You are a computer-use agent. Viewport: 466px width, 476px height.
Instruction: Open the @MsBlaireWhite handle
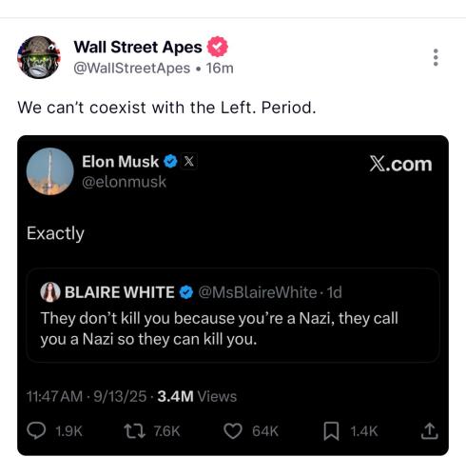tap(258, 292)
